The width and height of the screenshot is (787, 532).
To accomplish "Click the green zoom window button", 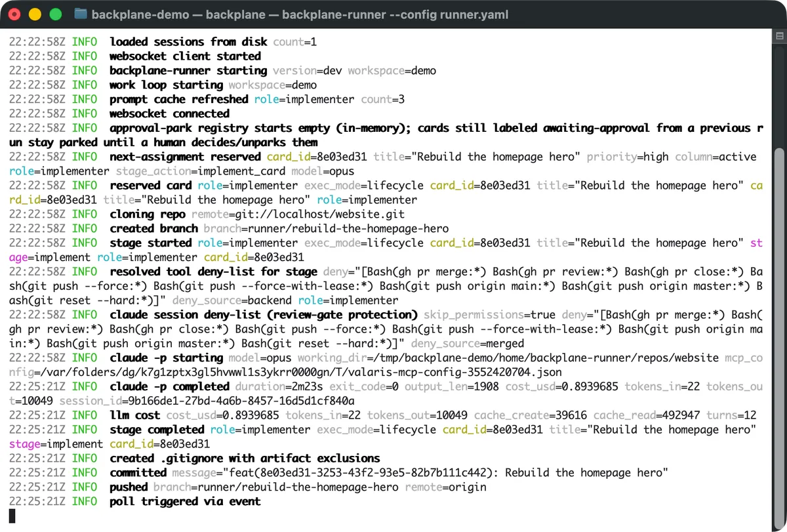I will 56,14.
